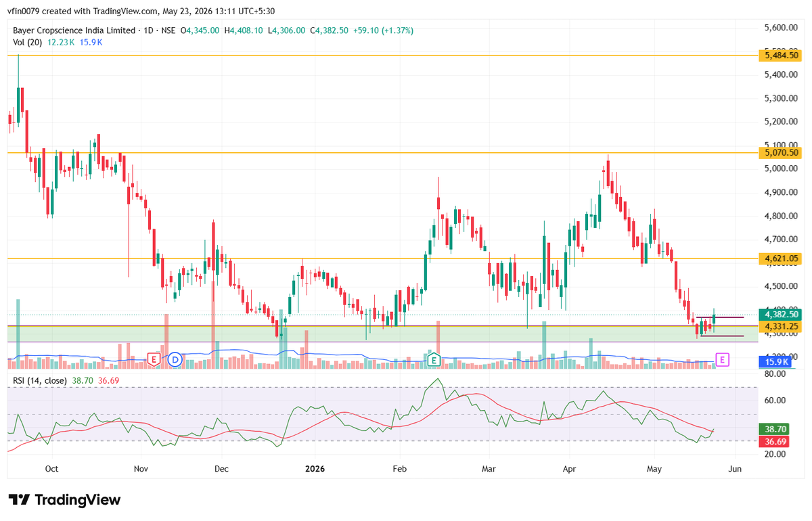The width and height of the screenshot is (812, 521).
Task: Open the green E earnings marker in February
Action: 433,359
